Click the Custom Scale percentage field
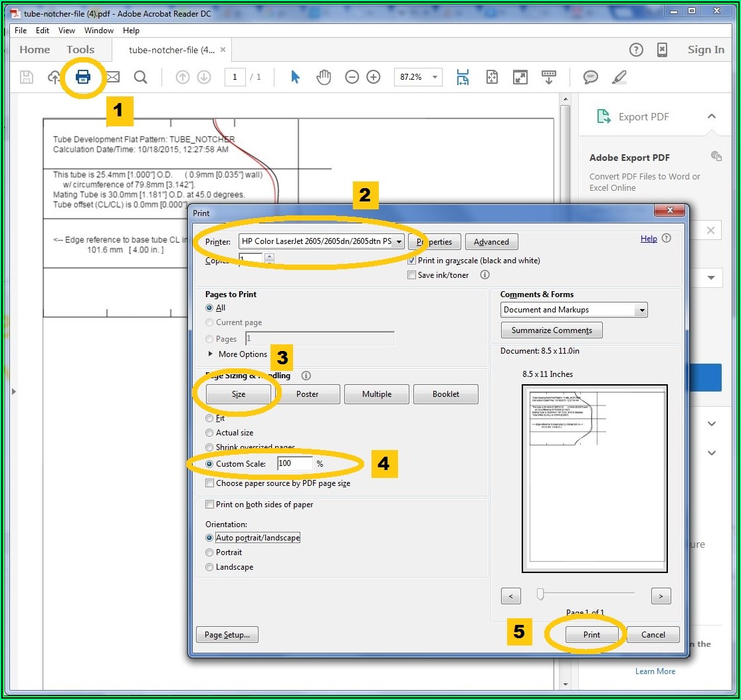 (x=294, y=463)
